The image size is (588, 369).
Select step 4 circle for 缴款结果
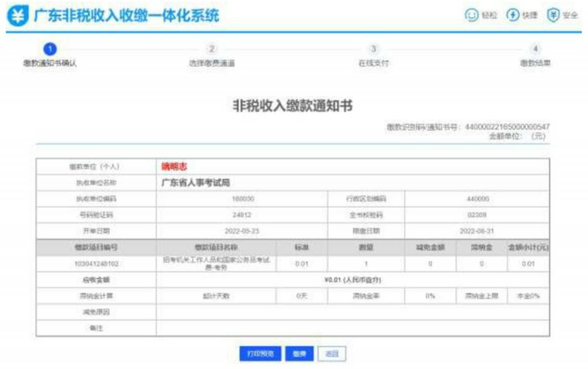535,49
